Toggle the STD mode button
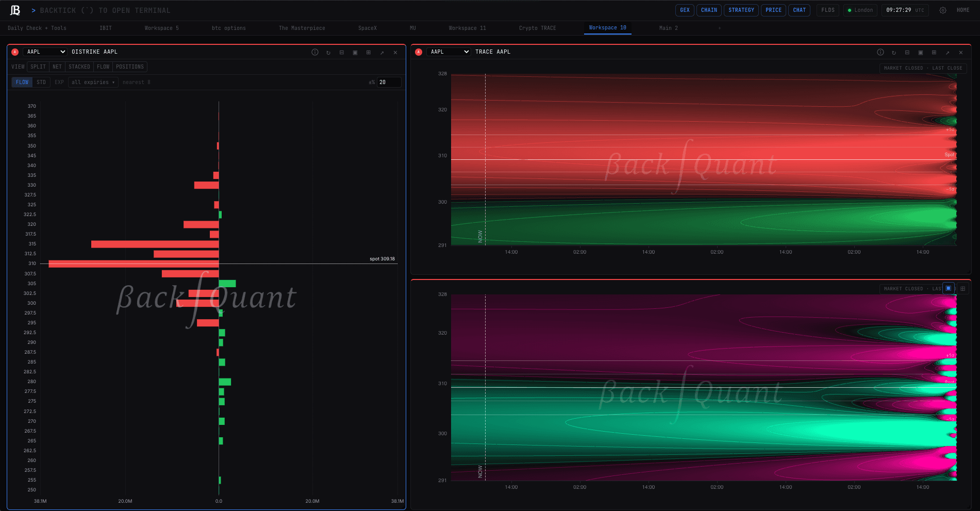The width and height of the screenshot is (980, 511). [41, 82]
